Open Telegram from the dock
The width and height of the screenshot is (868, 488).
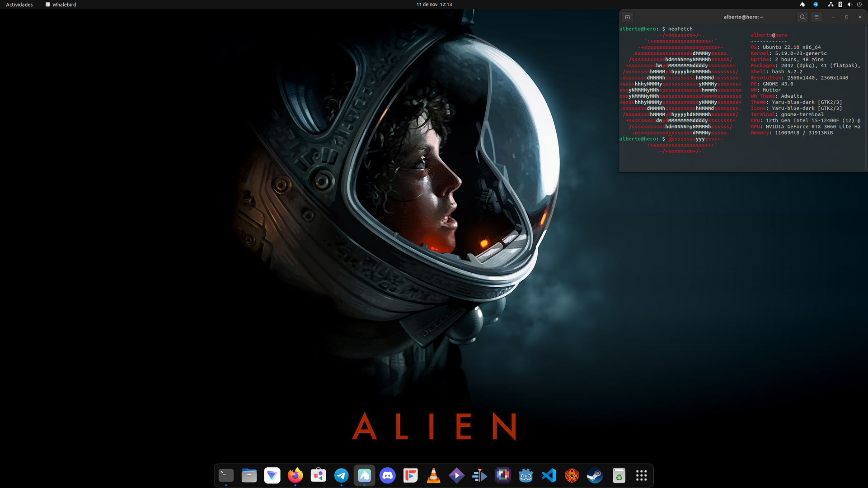pos(341,475)
